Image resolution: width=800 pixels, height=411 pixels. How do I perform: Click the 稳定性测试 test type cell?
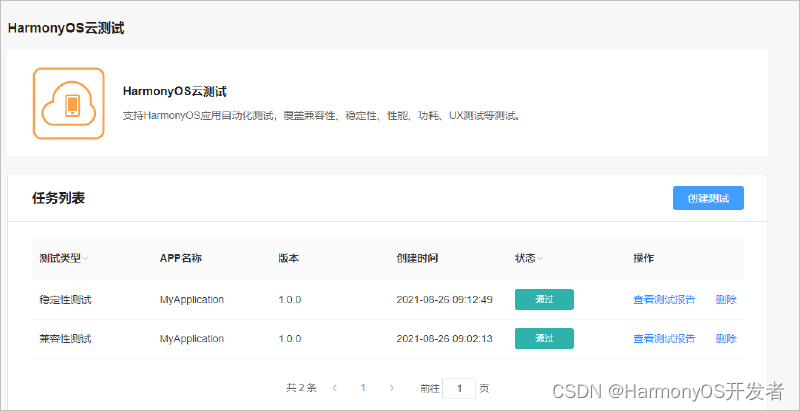[x=65, y=300]
